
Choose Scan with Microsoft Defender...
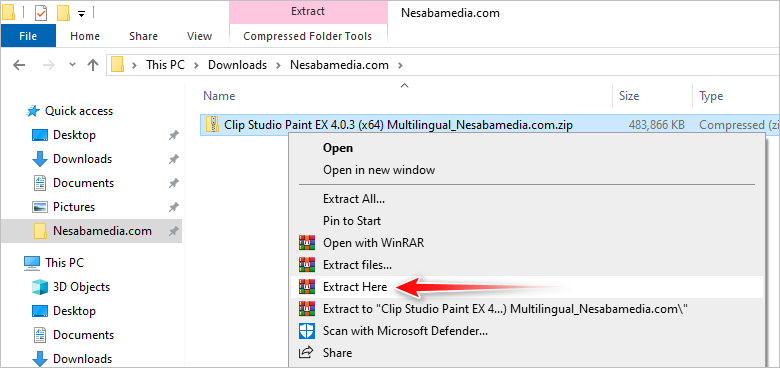pos(527,331)
